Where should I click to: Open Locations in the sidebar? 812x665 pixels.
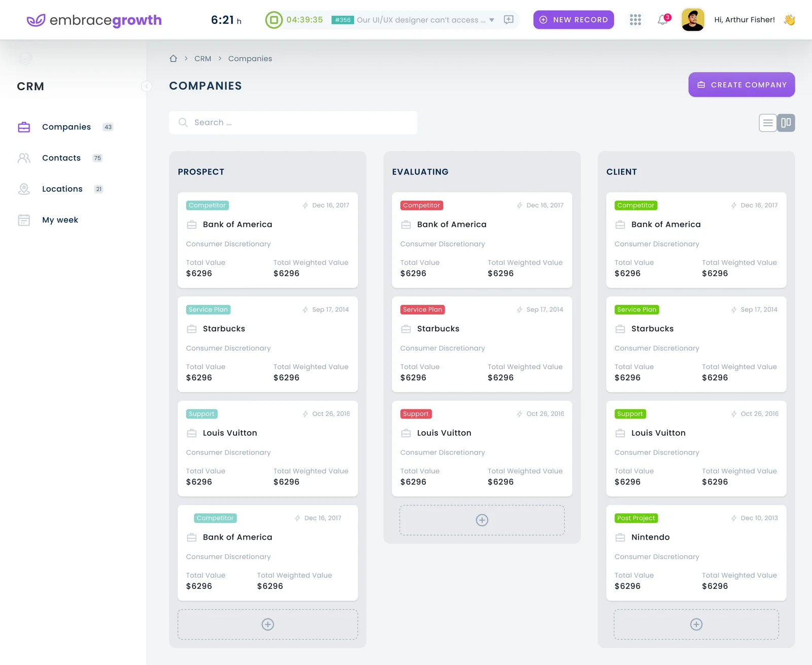point(62,189)
